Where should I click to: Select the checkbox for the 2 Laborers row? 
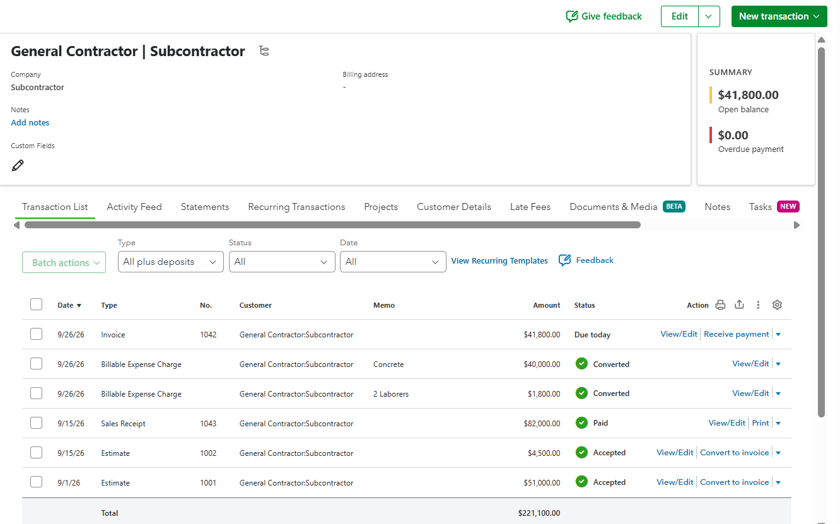click(36, 393)
